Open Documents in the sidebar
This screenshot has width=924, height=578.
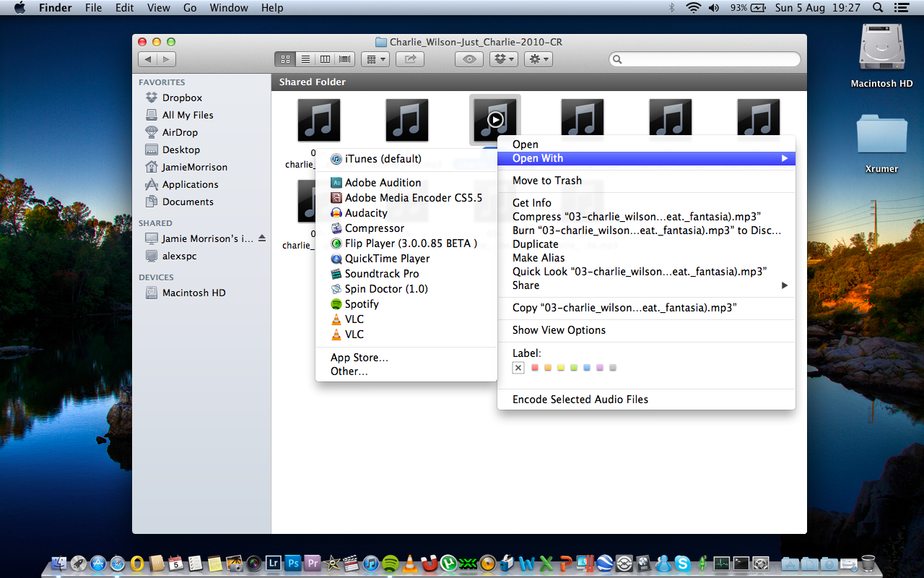[180, 202]
